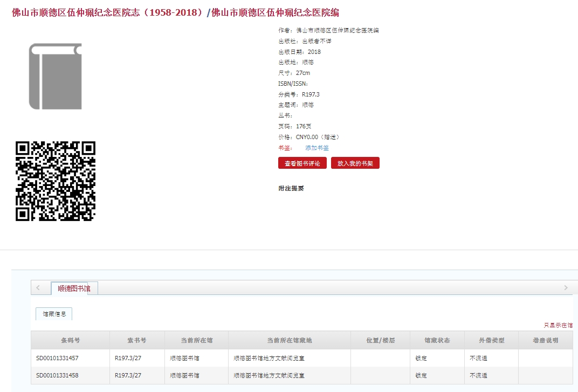Click 顺德图书馆 in the SD00101331458 row
The height and width of the screenshot is (392, 578).
pos(185,375)
